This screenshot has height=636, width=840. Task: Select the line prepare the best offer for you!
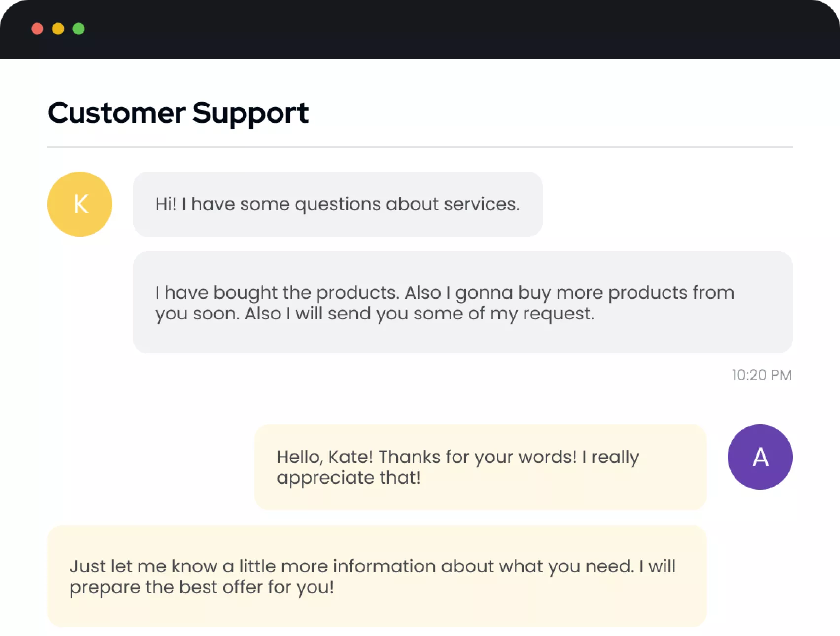[x=202, y=587]
